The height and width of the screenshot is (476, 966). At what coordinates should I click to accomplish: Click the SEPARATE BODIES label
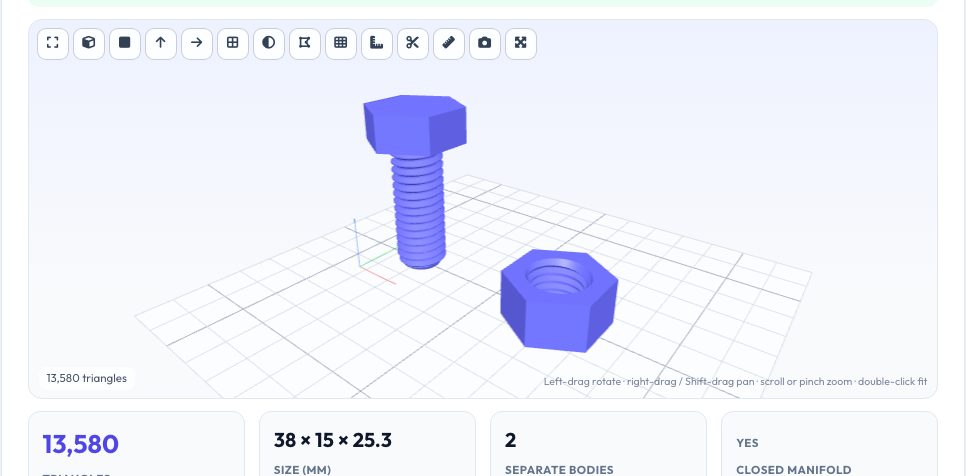[559, 470]
